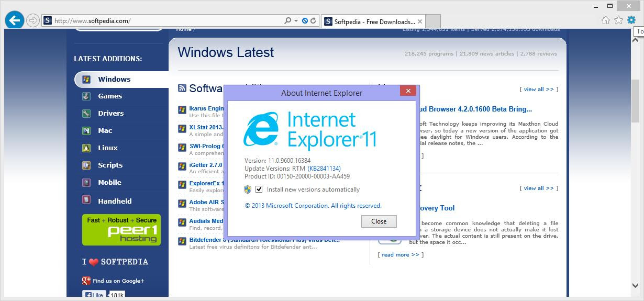Click the Linux penguin icon in sidebar
Image resolution: width=644 pixels, height=301 pixels.
tap(86, 148)
